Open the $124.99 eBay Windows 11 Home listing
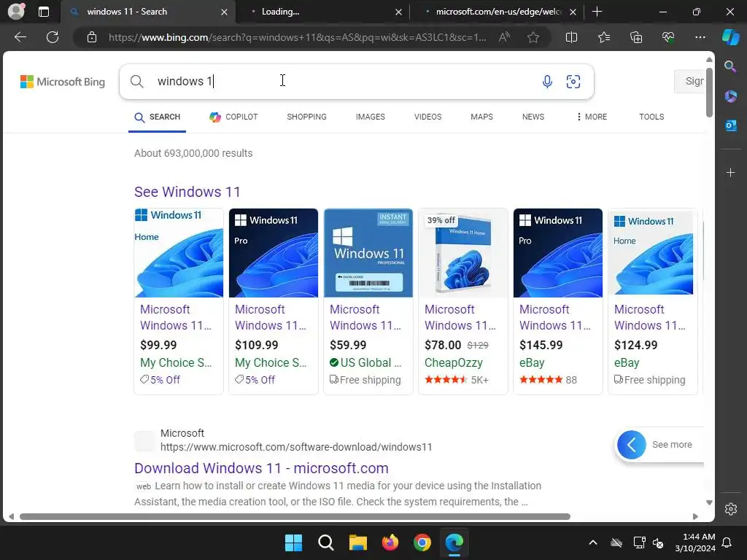This screenshot has height=560, width=747. click(x=653, y=301)
